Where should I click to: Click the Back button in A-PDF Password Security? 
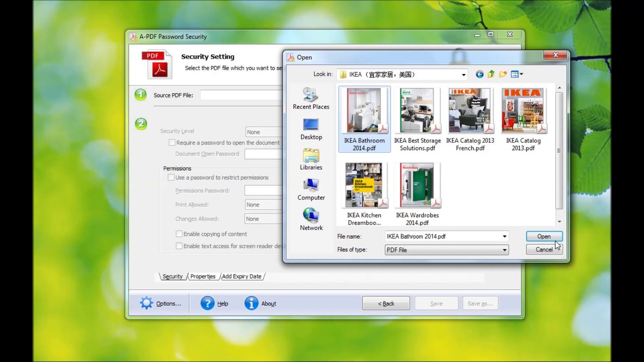pyautogui.click(x=386, y=303)
